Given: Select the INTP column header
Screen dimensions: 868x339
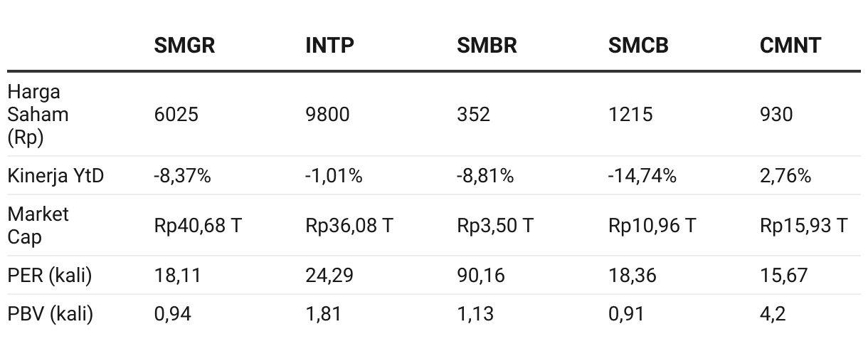Looking at the screenshot, I should [x=329, y=46].
